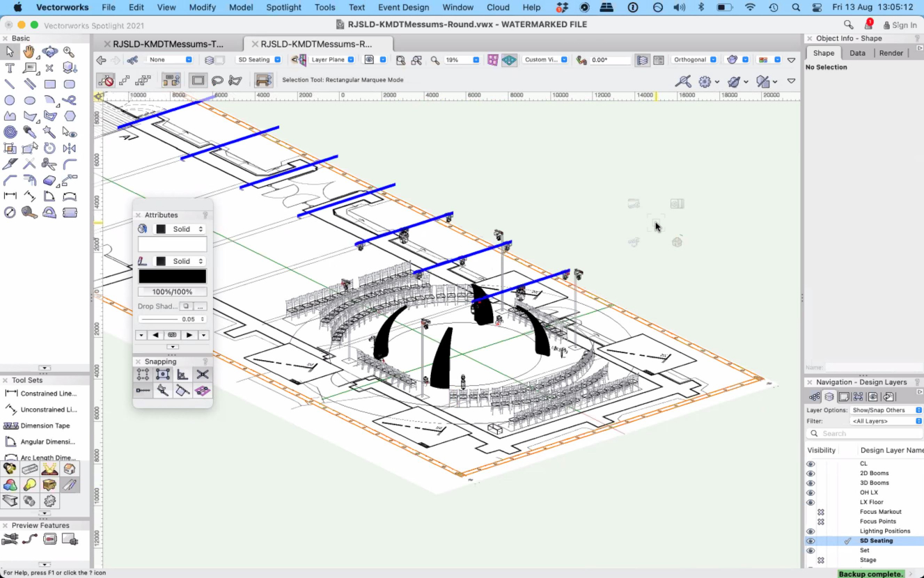
Task: Select the Flyover tool
Action: pos(49,52)
